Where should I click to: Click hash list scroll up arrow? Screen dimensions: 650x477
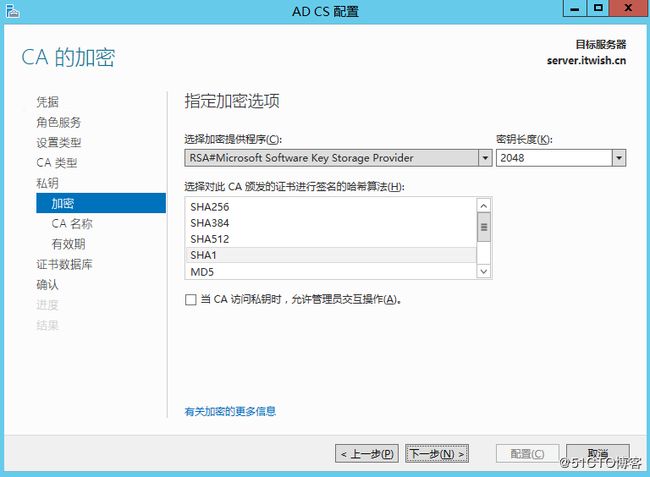tap(484, 206)
